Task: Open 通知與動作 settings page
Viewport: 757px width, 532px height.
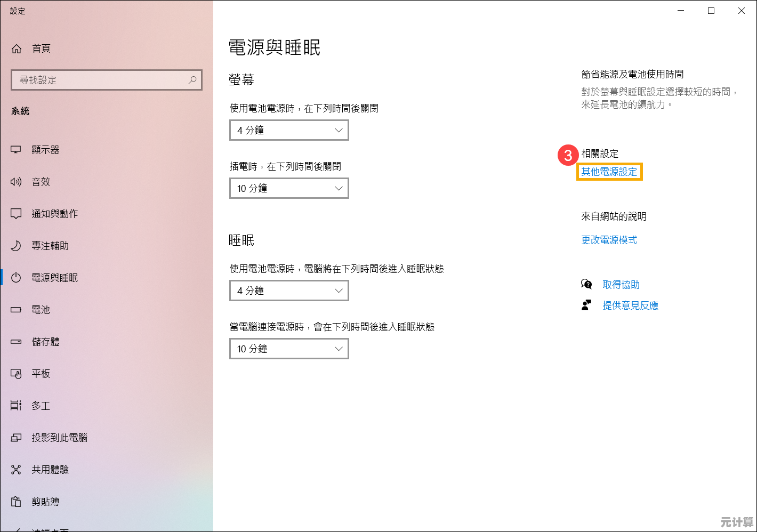Action: pyautogui.click(x=107, y=214)
